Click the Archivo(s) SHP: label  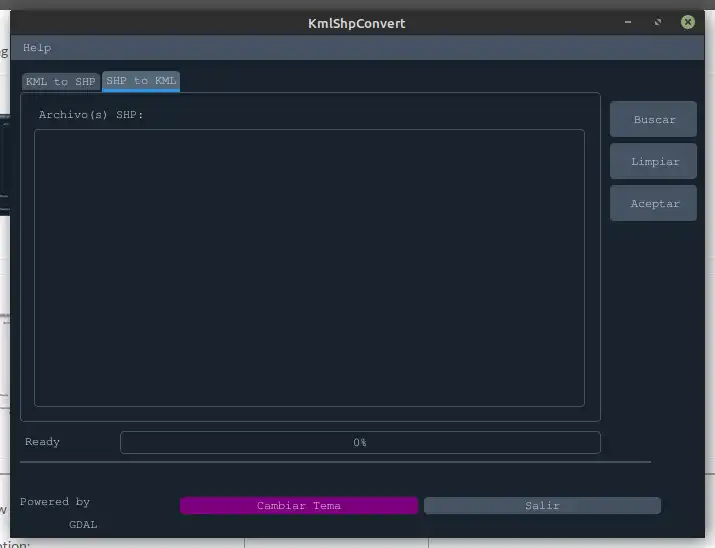click(x=91, y=115)
